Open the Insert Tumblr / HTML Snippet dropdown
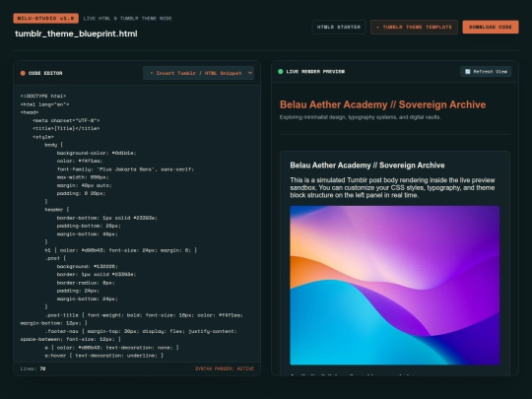The height and width of the screenshot is (399, 532). click(198, 73)
